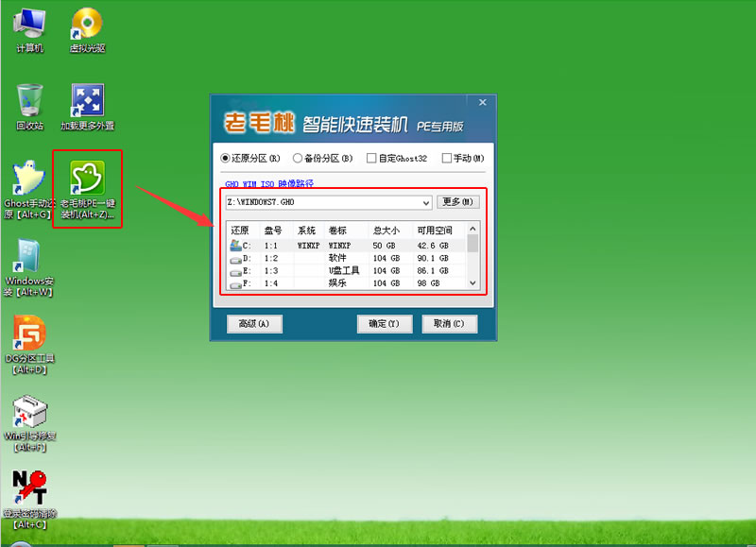This screenshot has width=756, height=547.
Task: Launch 登录密码清除 [Alt+C] icon
Action: (x=29, y=500)
